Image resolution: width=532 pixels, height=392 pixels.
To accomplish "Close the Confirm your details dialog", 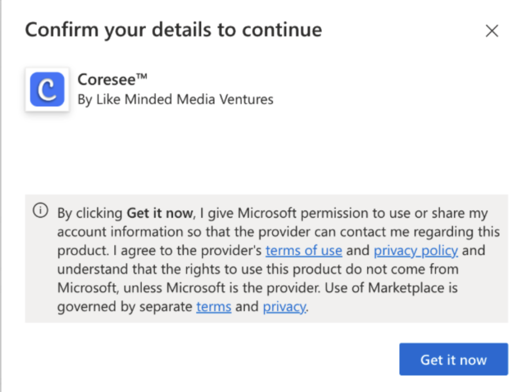I will 492,31.
